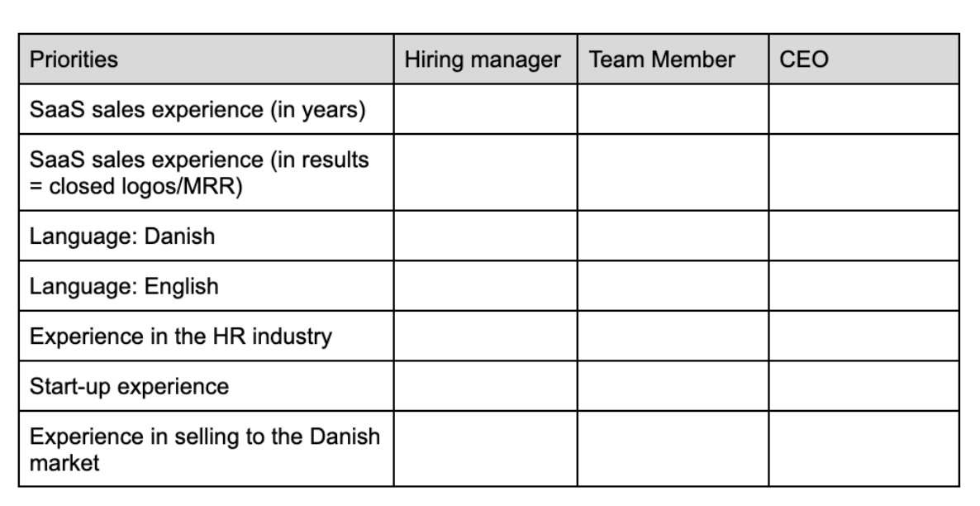Select the 'Language: English' row label
This screenshot has width=980, height=506.
pos(124,287)
